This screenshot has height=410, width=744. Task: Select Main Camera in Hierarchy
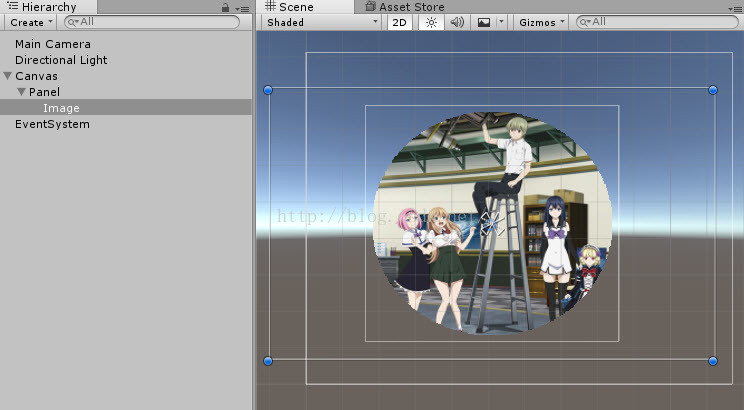tap(53, 44)
